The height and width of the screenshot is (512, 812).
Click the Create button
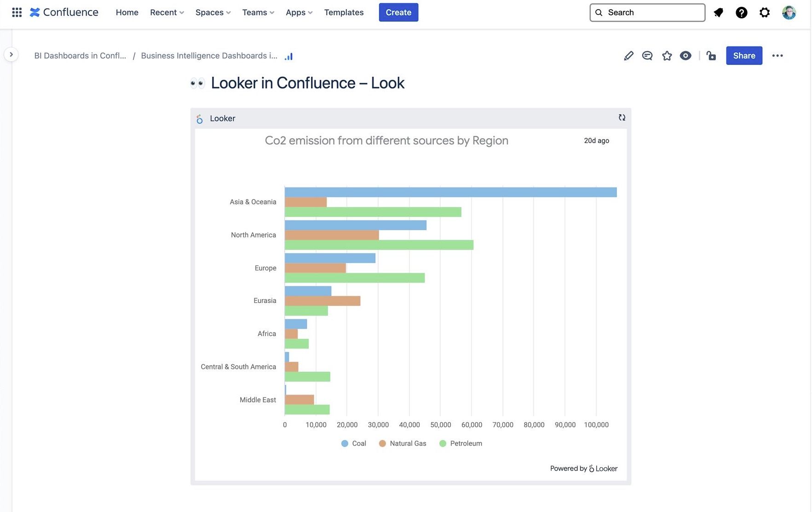398,12
